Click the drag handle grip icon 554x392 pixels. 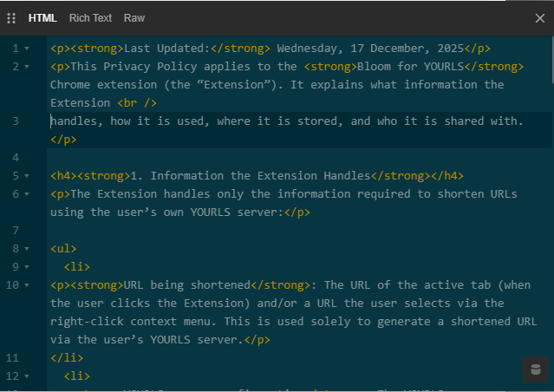[x=12, y=17]
